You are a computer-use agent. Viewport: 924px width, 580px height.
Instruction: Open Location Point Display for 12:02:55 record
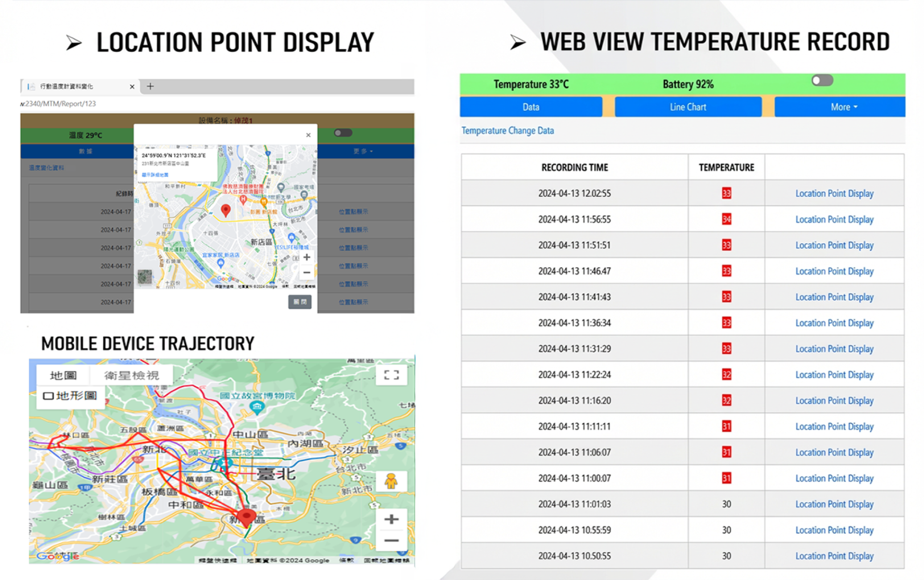834,193
